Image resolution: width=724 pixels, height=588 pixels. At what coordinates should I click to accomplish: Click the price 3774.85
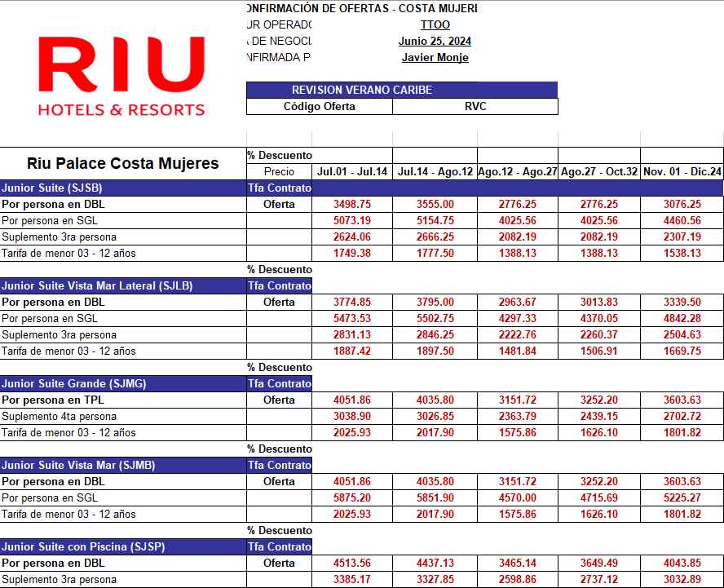(x=352, y=302)
